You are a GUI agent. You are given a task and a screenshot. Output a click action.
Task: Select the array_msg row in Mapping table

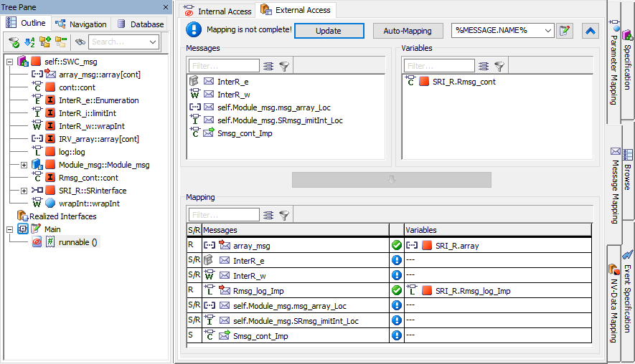[x=389, y=246]
